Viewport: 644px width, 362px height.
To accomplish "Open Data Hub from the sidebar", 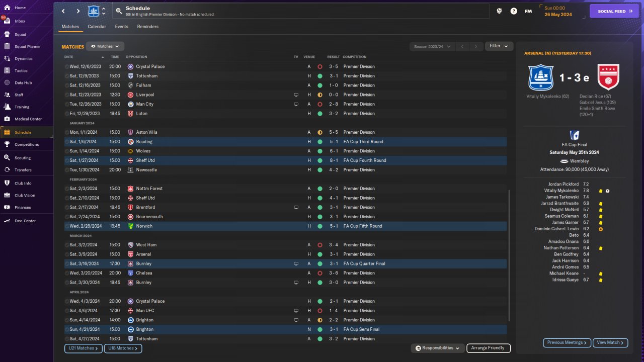I will pyautogui.click(x=23, y=83).
